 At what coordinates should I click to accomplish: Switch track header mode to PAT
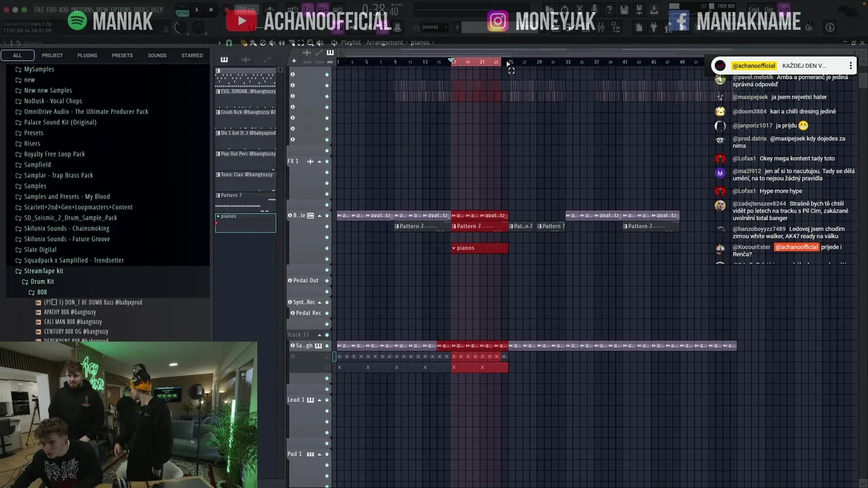click(330, 62)
